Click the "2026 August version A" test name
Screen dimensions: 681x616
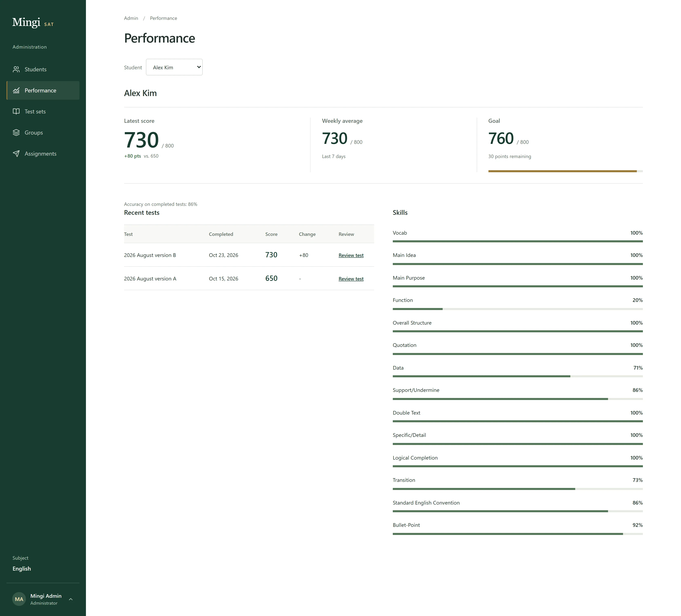150,279
